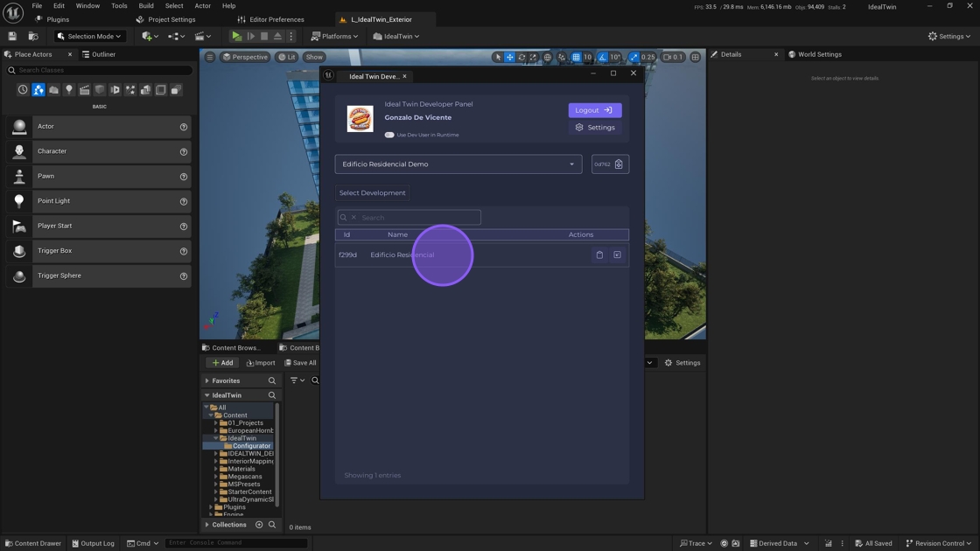This screenshot has height=551, width=980.
Task: Click the save current level icon
Action: (12, 37)
